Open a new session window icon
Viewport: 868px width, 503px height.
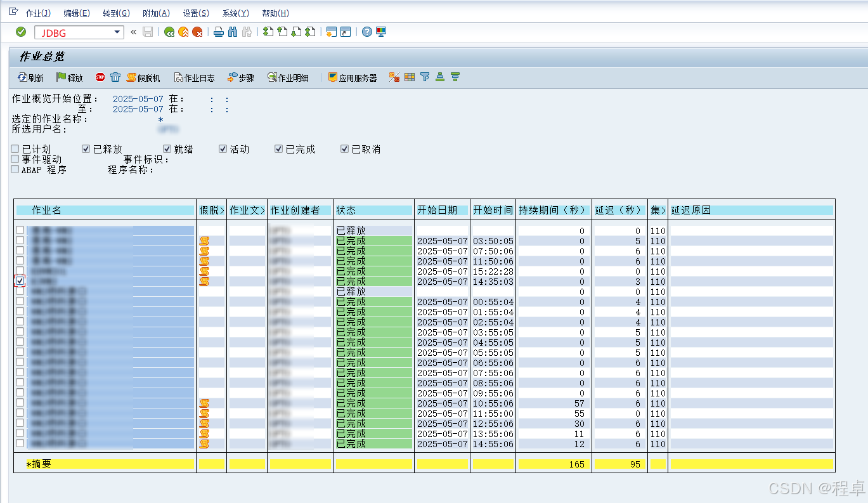(331, 32)
